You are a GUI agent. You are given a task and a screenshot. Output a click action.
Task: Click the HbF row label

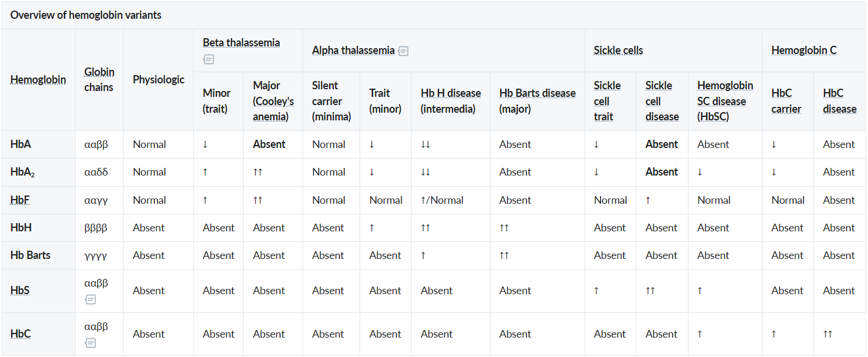(20, 200)
